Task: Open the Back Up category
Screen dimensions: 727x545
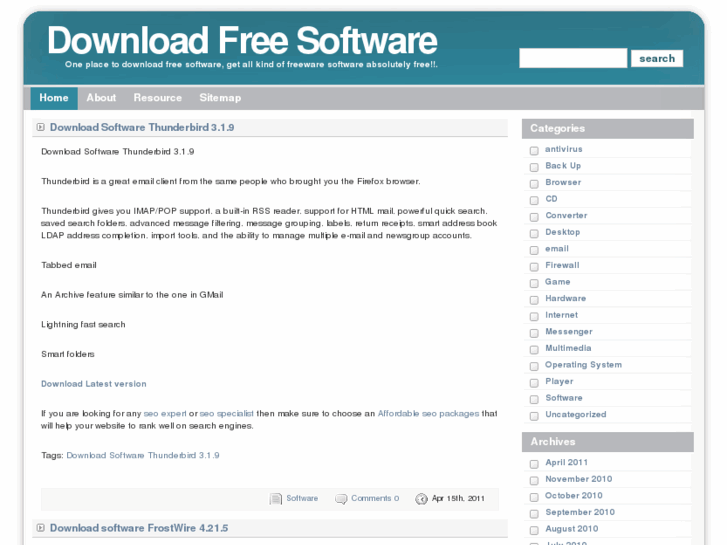Action: pyautogui.click(x=563, y=166)
